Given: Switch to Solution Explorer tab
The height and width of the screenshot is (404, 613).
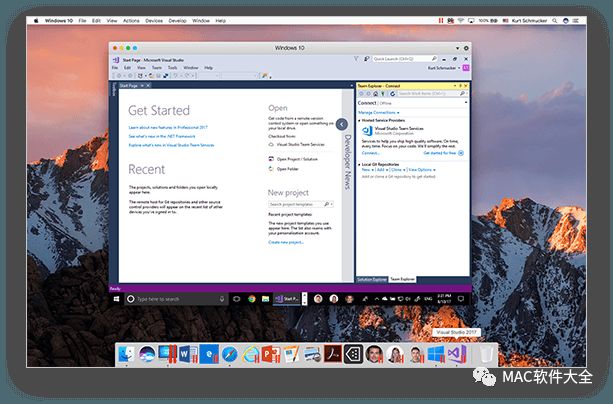Looking at the screenshot, I should click(x=372, y=279).
